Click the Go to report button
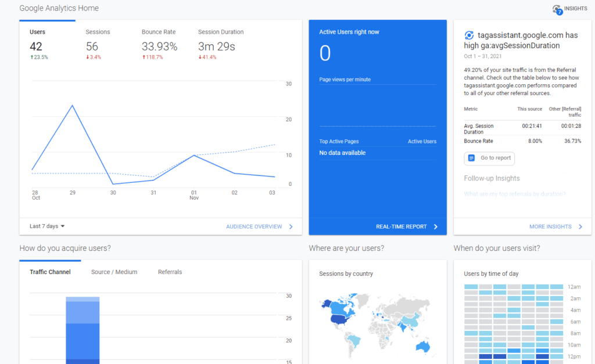Screen dimensions: 595x364 coord(489,158)
